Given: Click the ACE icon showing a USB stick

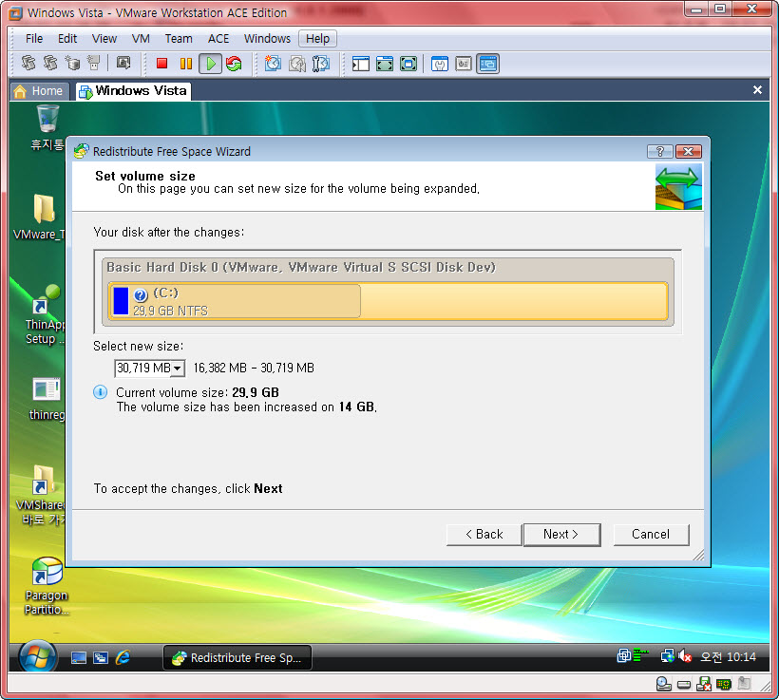Looking at the screenshot, I should [93, 63].
